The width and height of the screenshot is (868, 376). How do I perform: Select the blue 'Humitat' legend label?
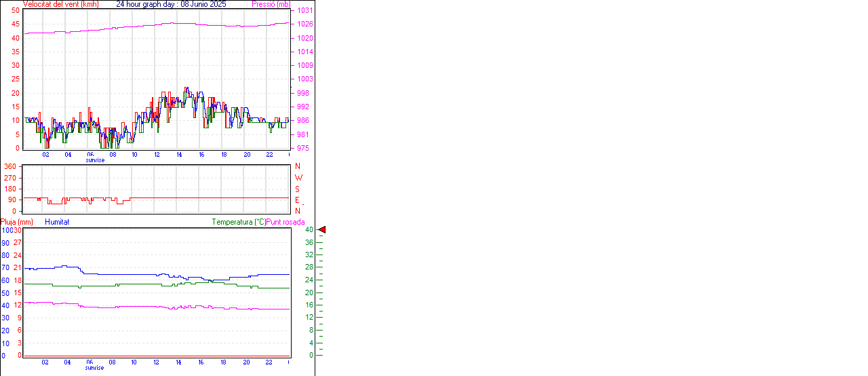point(57,222)
